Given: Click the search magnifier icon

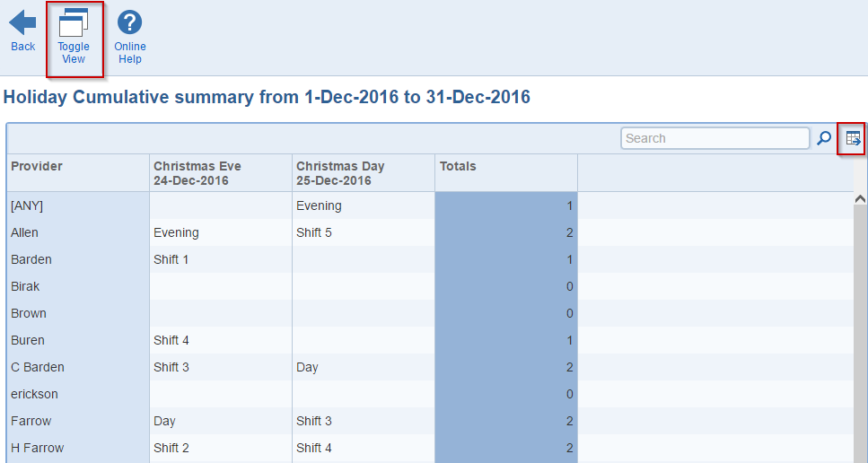Looking at the screenshot, I should 824,138.
